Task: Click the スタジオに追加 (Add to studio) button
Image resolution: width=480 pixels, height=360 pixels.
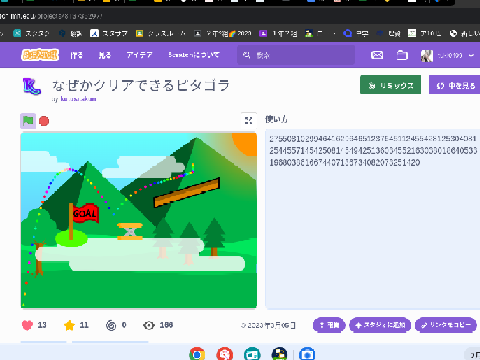Action: (380, 325)
